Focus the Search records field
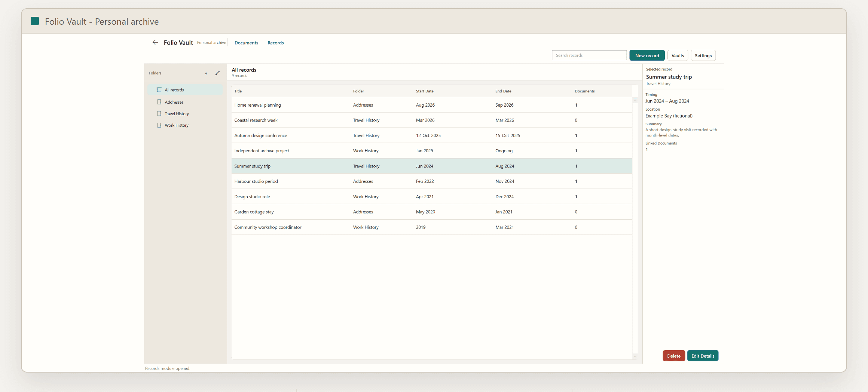This screenshot has height=392, width=868. coord(589,55)
